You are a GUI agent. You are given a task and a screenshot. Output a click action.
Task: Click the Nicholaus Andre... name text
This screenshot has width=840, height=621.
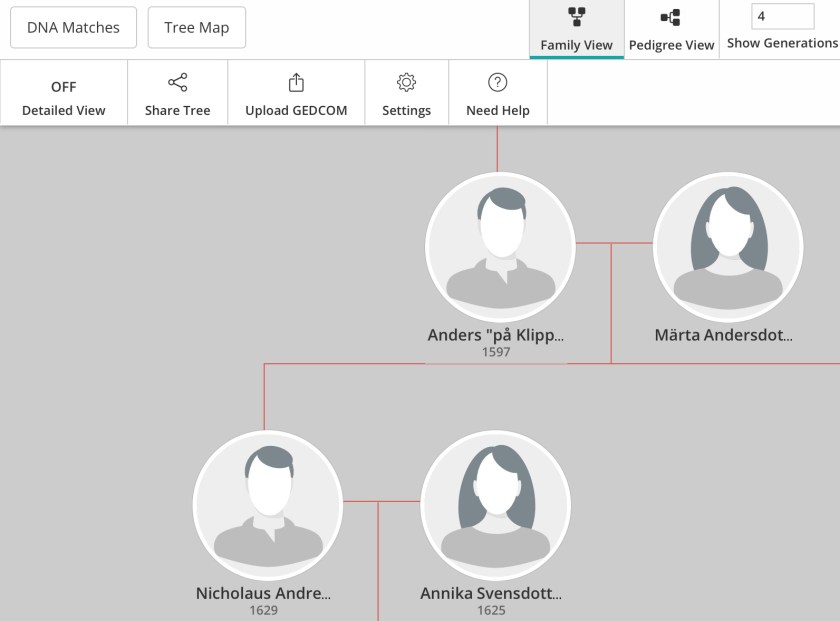click(x=263, y=593)
